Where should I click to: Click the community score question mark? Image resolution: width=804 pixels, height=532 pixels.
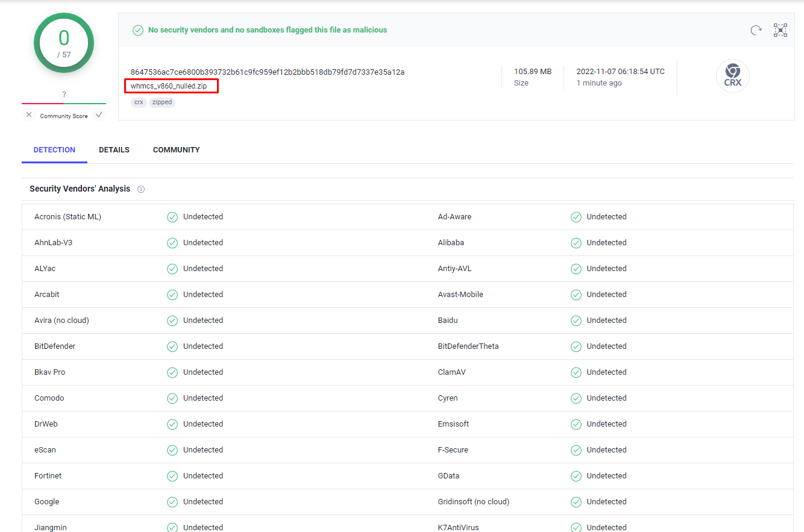point(64,95)
